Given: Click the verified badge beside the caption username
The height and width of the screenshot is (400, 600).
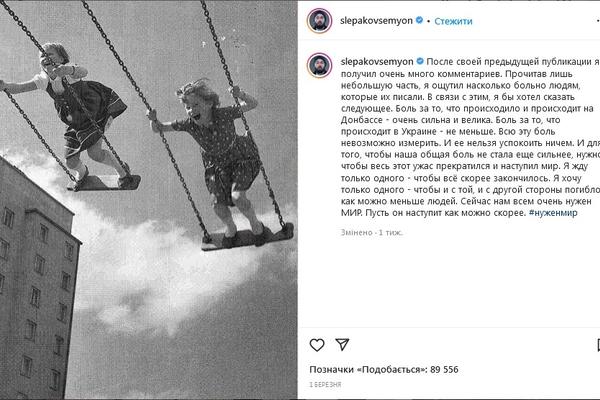Looking at the screenshot, I should tap(420, 61).
